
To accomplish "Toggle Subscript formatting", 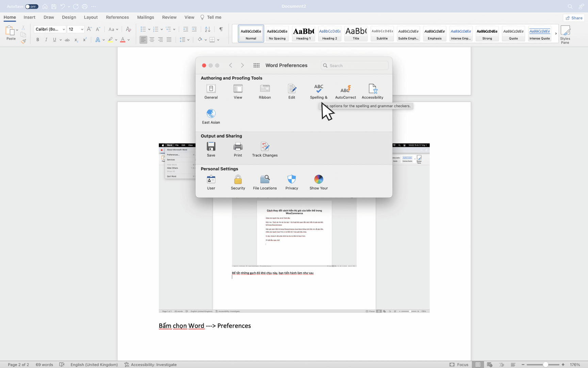I will tap(76, 40).
